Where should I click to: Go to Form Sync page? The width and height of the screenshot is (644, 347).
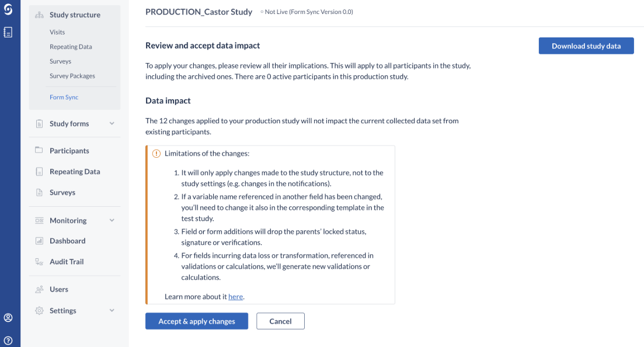click(x=64, y=98)
